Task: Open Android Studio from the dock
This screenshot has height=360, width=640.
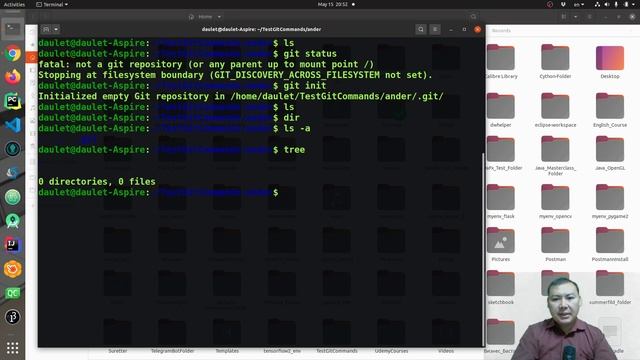Action: click(12, 221)
